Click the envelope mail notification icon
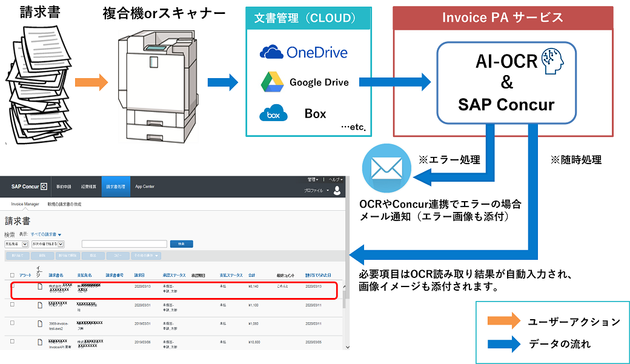 click(x=386, y=168)
